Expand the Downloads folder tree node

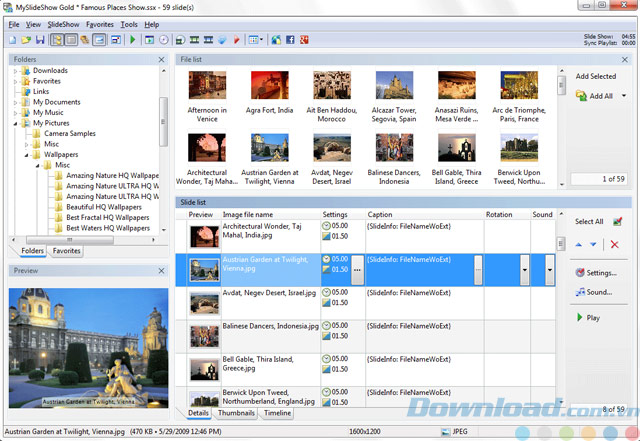click(16, 71)
